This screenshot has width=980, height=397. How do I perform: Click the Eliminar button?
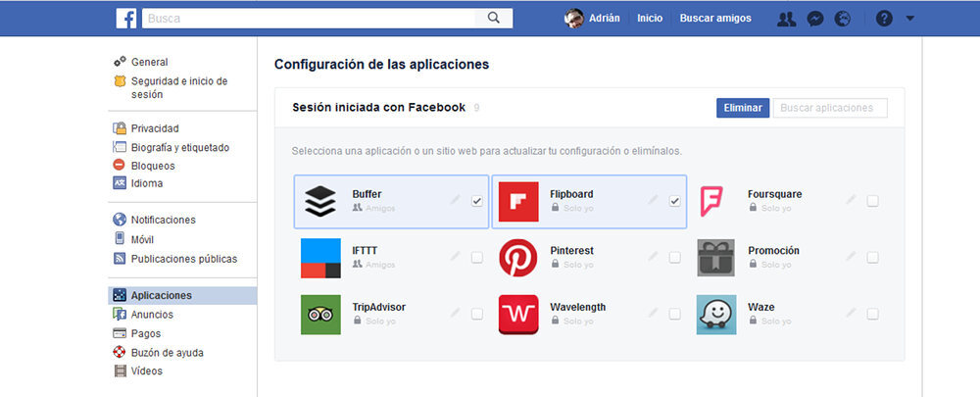(743, 108)
